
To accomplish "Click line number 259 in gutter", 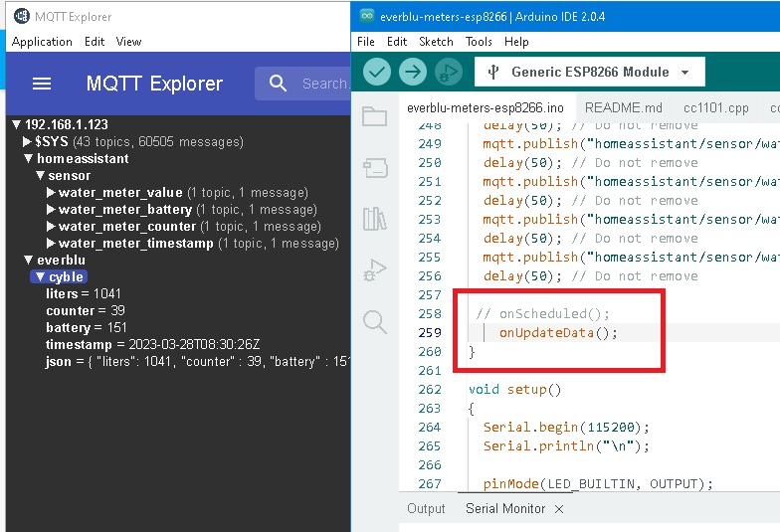I will (x=430, y=332).
